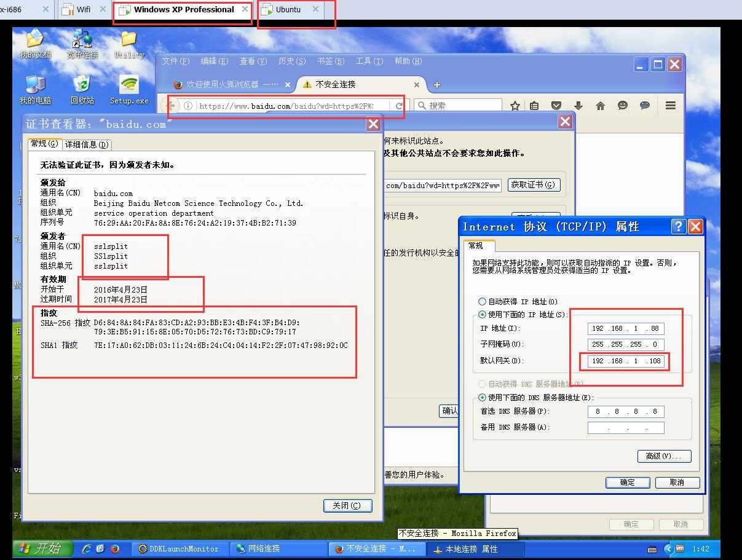Viewport: 742px width, 560px height.
Task: Select 常规(G) tab in certificate viewer
Action: click(44, 144)
